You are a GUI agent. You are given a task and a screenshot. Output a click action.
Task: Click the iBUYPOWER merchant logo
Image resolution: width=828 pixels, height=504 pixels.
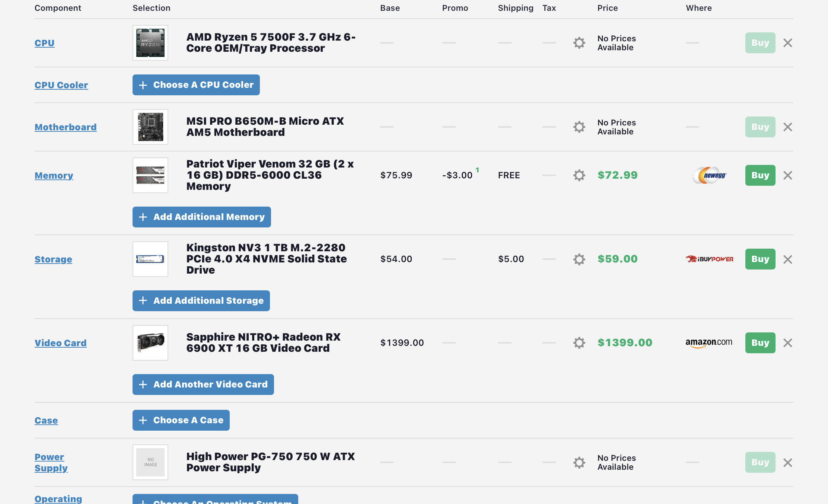[710, 259]
